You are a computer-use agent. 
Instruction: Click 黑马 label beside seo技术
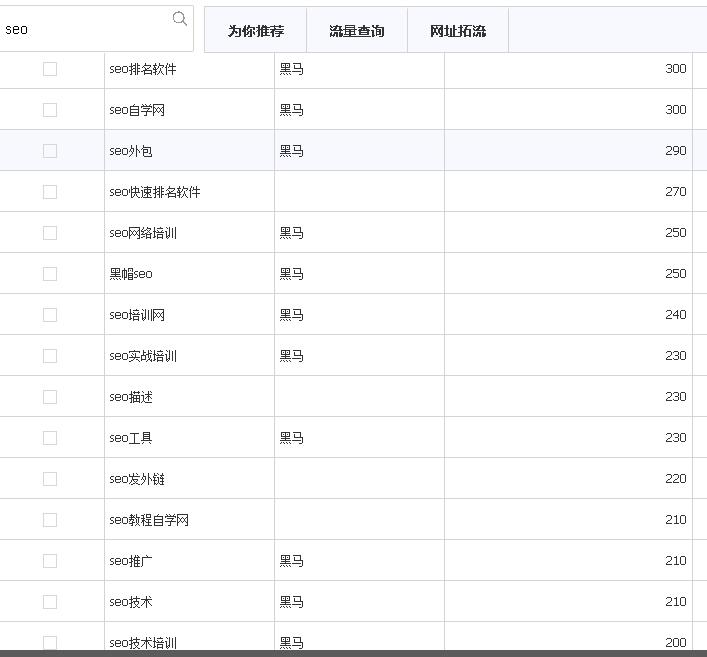click(x=291, y=602)
